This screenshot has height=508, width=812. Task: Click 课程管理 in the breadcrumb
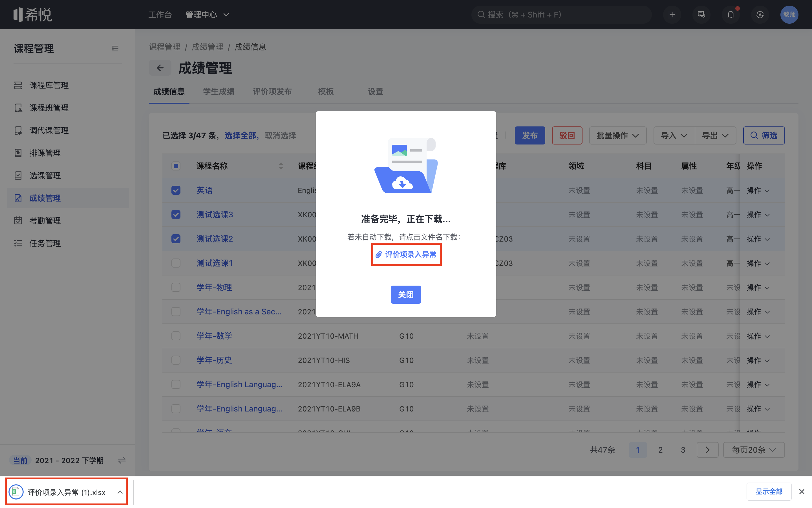coord(164,47)
